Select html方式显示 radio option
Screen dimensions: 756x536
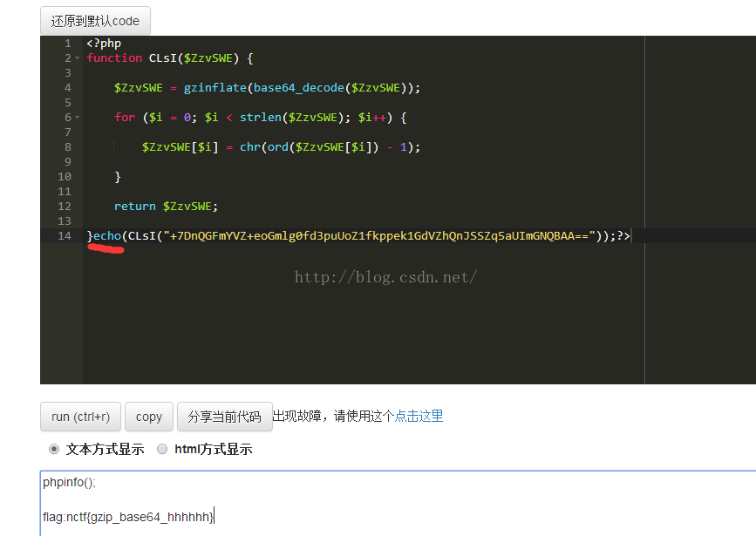click(162, 449)
